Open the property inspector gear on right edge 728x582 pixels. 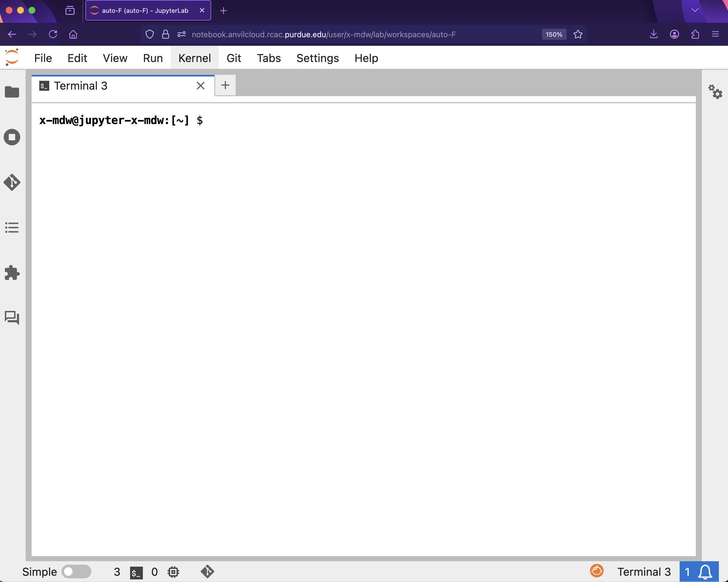[716, 92]
